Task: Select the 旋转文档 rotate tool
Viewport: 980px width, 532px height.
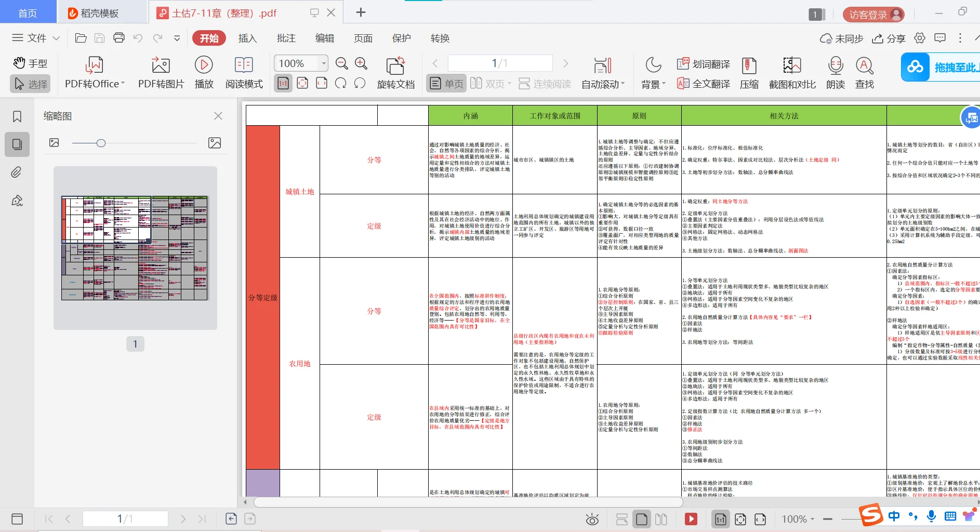Action: (x=396, y=73)
